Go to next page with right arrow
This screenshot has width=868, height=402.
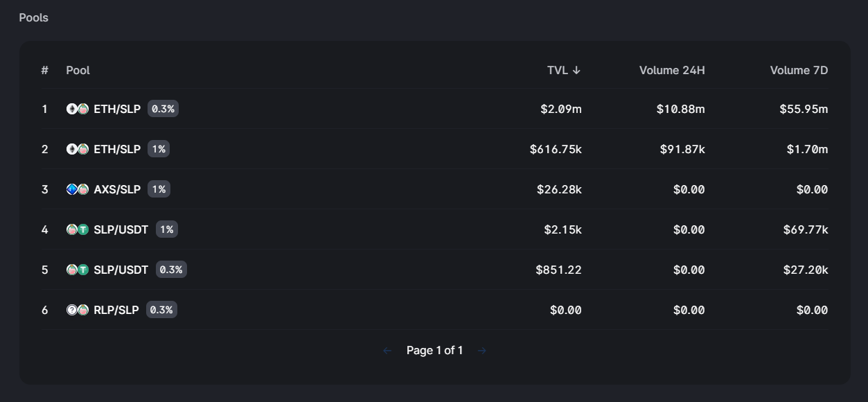point(482,351)
